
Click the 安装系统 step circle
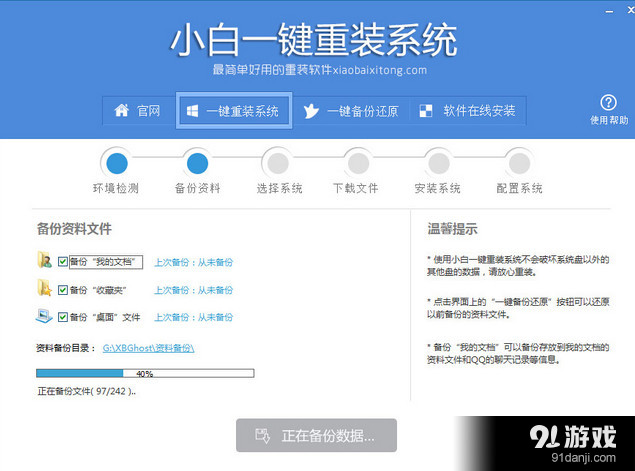click(439, 163)
